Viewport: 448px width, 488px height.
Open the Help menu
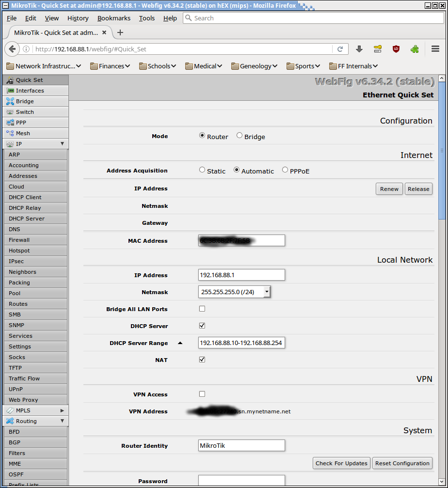click(x=170, y=18)
